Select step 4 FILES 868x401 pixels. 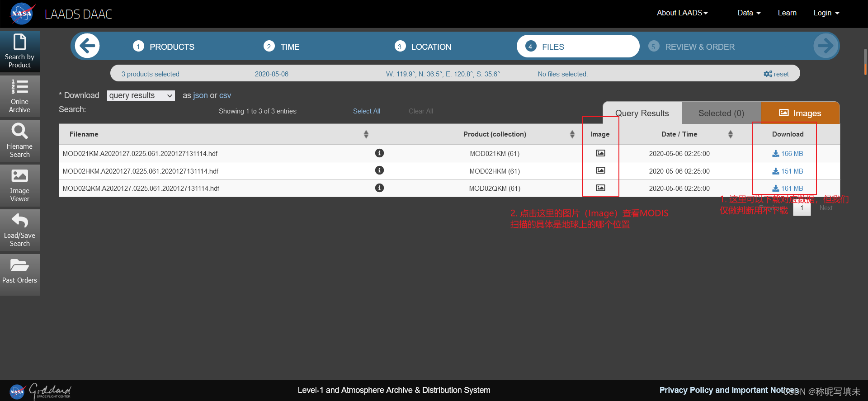coord(578,46)
